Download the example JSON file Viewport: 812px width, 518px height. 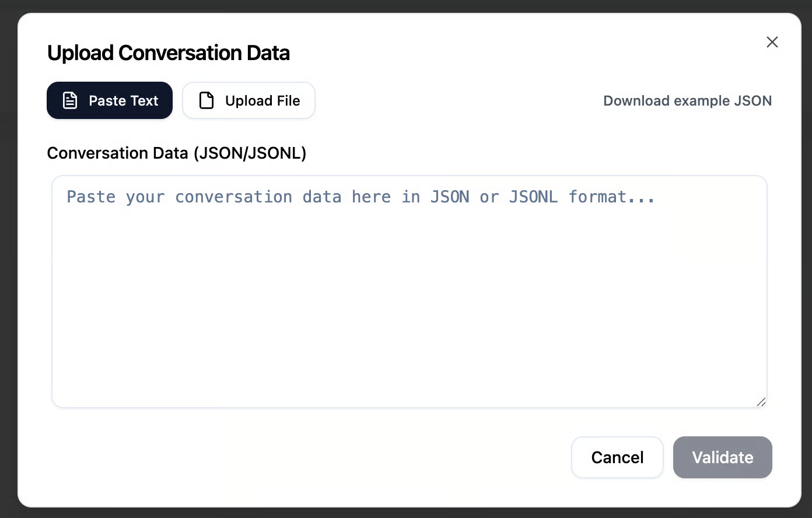(x=687, y=100)
